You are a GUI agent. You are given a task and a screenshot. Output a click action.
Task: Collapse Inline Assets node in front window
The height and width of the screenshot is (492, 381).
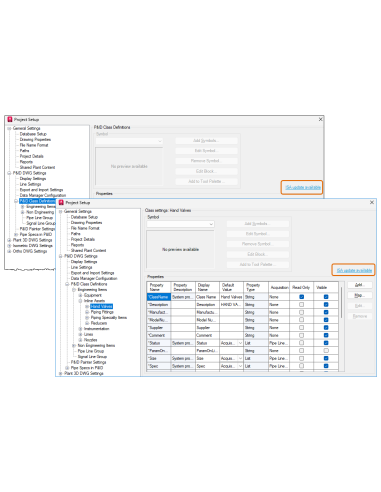(80, 301)
